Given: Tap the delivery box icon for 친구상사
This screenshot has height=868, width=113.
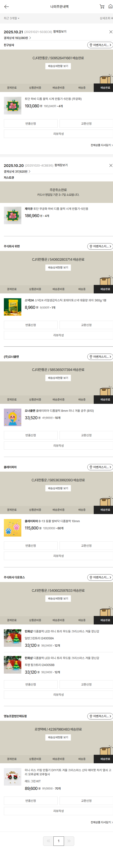Looking at the screenshot, I should pos(105,80).
